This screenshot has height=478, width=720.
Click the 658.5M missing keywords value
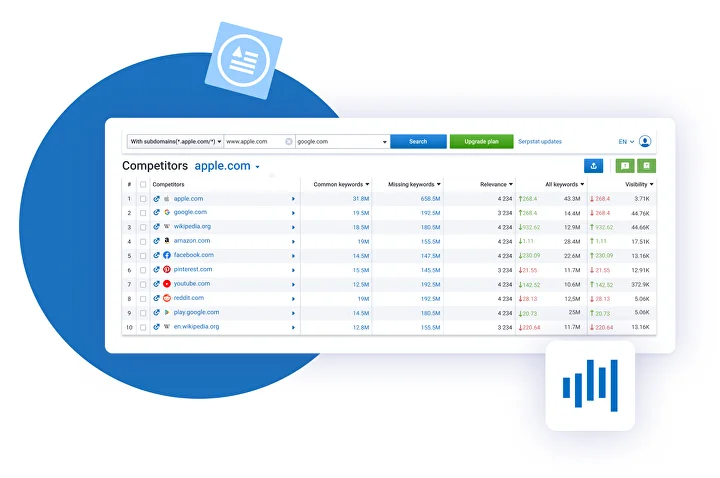(430, 199)
